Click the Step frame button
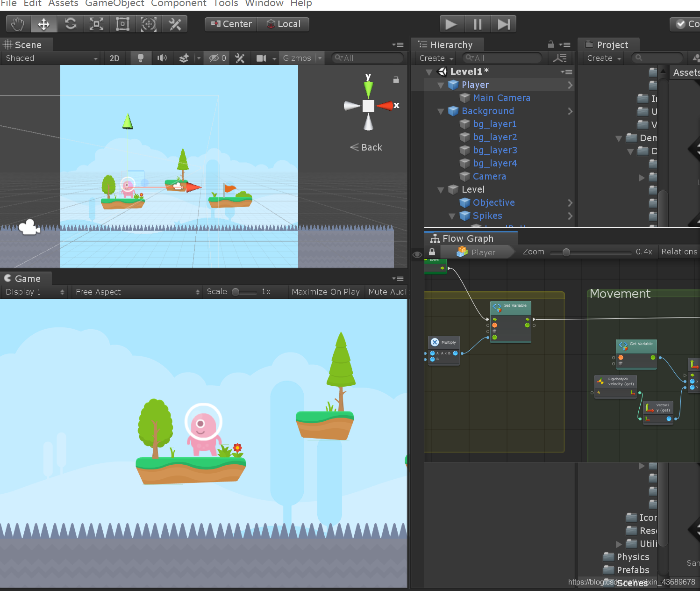 click(503, 24)
